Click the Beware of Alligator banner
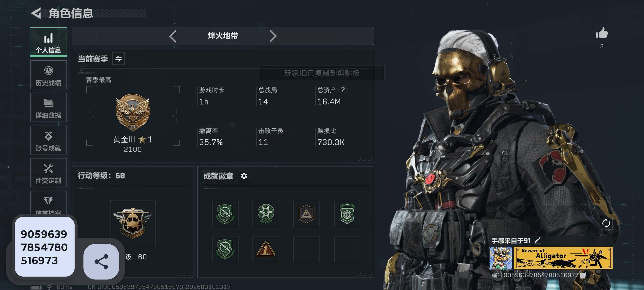 pyautogui.click(x=563, y=258)
